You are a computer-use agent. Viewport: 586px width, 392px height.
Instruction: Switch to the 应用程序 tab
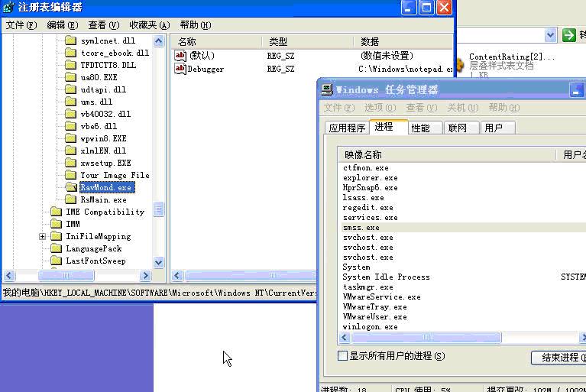pos(347,128)
